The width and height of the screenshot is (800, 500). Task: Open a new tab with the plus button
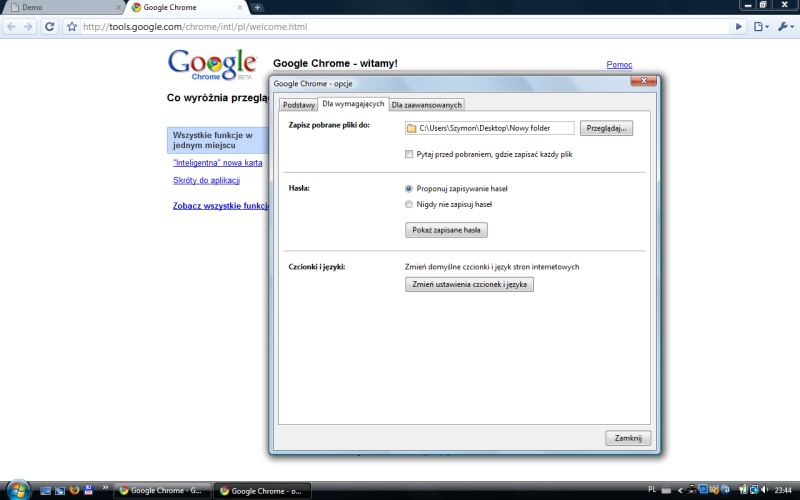click(x=257, y=7)
